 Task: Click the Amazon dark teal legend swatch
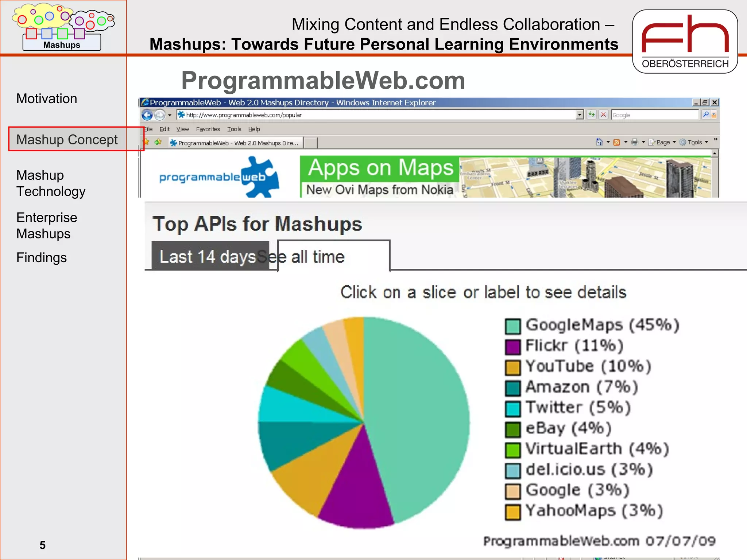pyautogui.click(x=513, y=388)
